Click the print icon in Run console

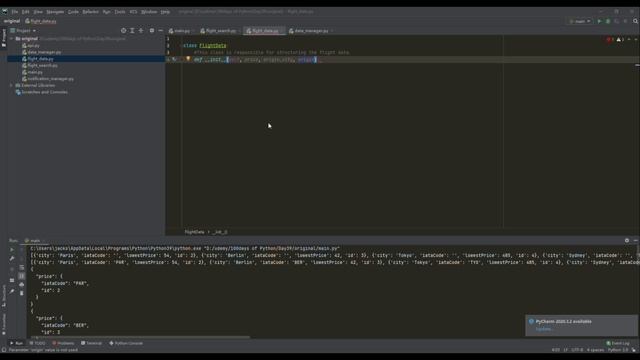click(22, 284)
